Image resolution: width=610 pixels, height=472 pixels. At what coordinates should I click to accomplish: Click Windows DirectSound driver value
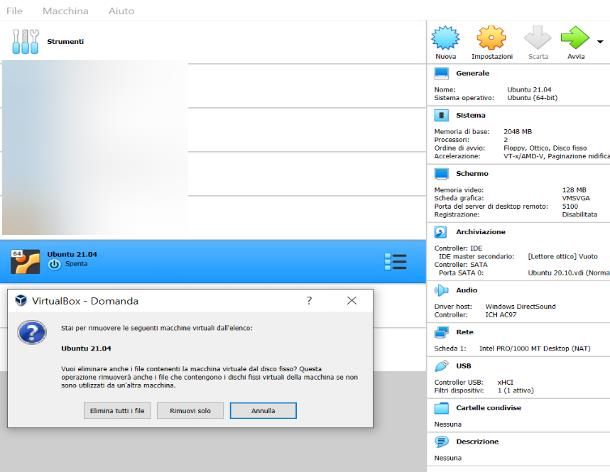point(521,306)
